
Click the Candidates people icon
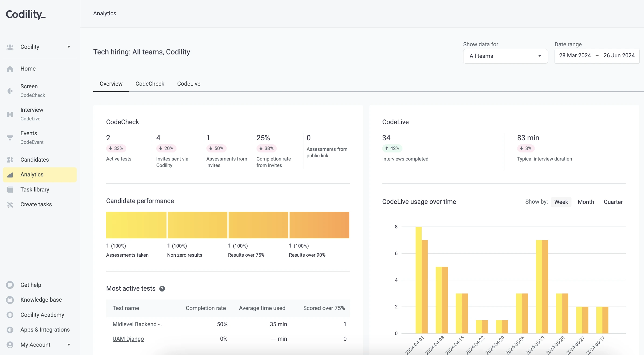click(x=10, y=160)
